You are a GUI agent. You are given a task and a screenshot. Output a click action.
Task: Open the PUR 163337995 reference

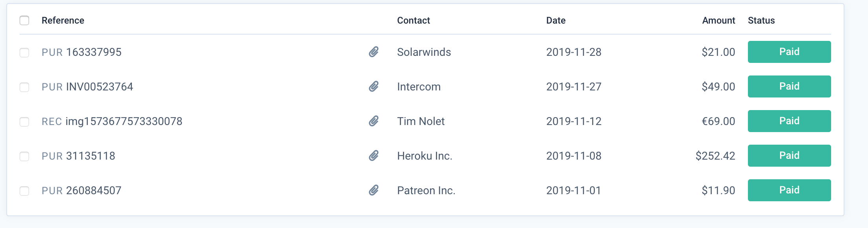click(82, 52)
